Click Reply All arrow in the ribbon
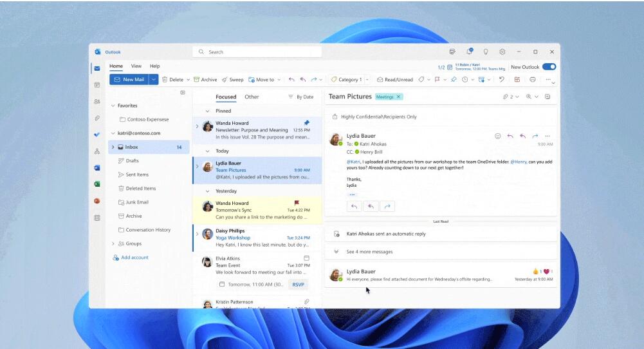This screenshot has height=349, width=644. [x=302, y=79]
